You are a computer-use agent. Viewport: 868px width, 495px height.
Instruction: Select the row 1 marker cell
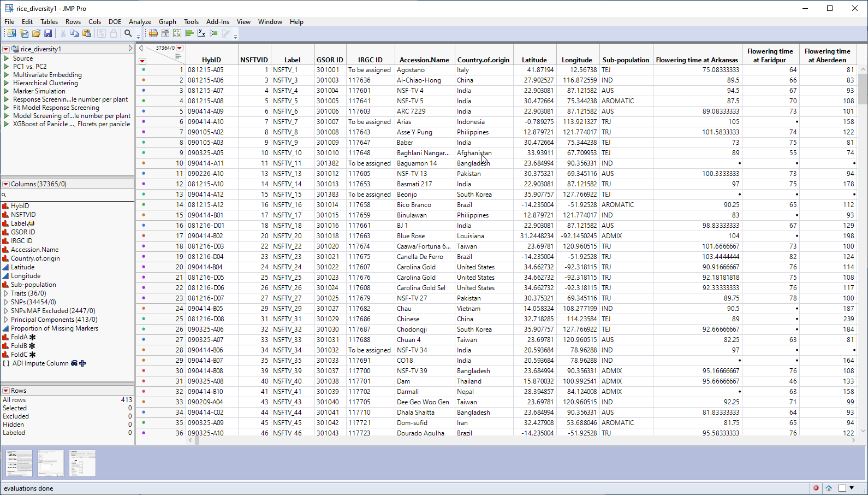point(144,70)
